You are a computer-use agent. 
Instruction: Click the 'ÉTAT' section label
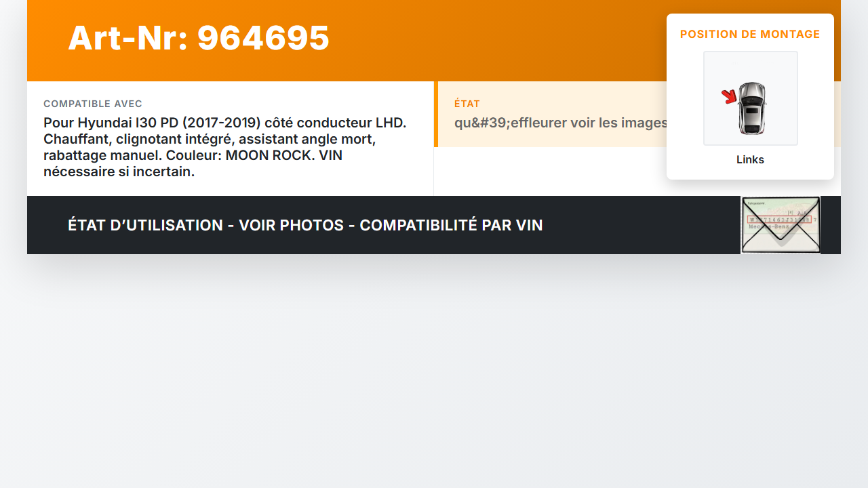[467, 104]
